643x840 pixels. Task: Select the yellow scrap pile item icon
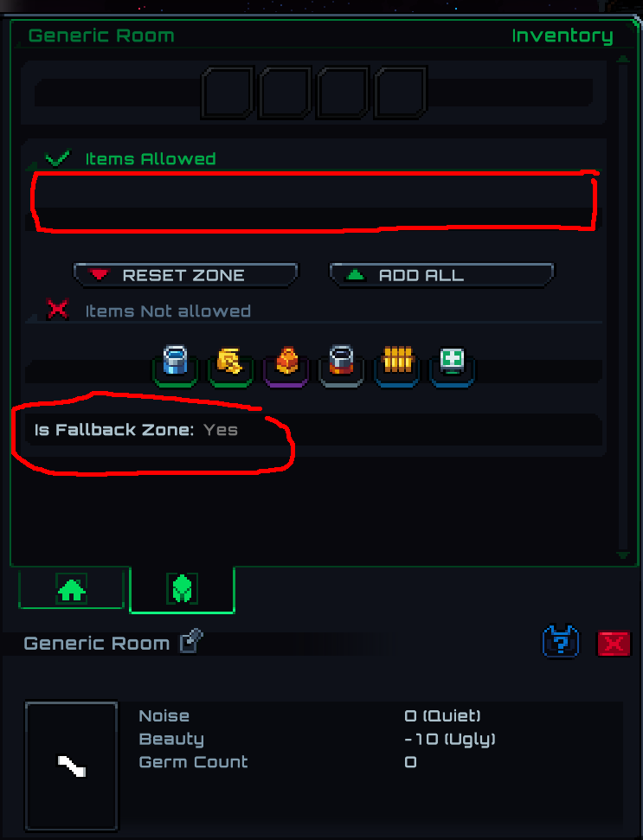230,361
